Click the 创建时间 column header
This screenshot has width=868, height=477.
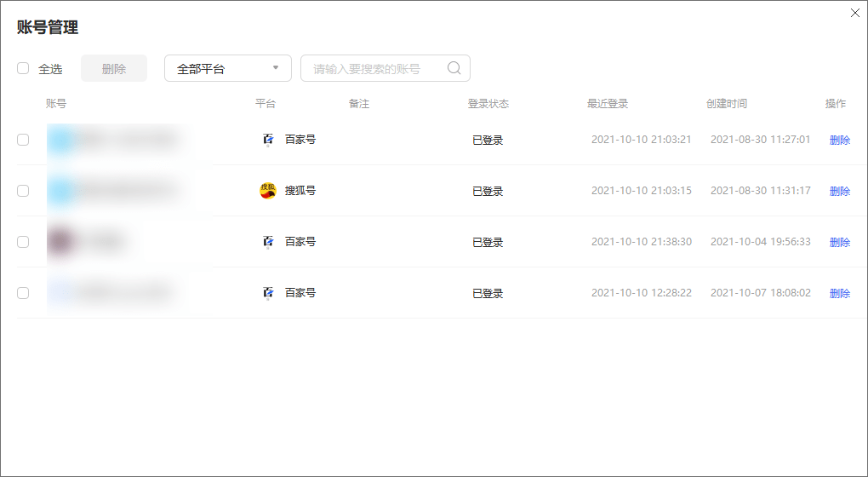726,104
